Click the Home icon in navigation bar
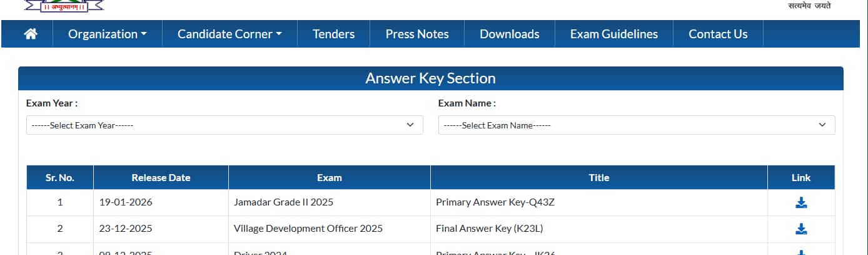Viewport: 868px width, 255px height. pos(30,34)
